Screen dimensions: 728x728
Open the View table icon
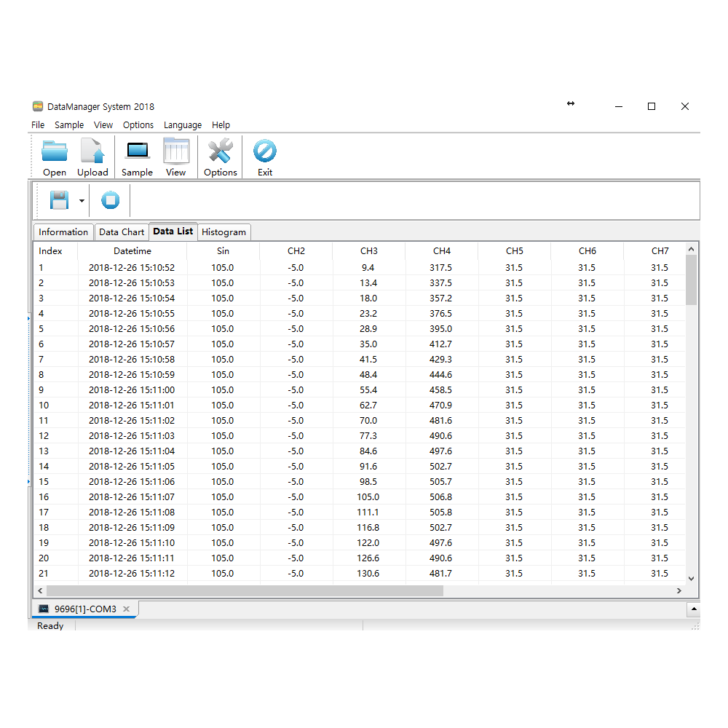click(175, 151)
